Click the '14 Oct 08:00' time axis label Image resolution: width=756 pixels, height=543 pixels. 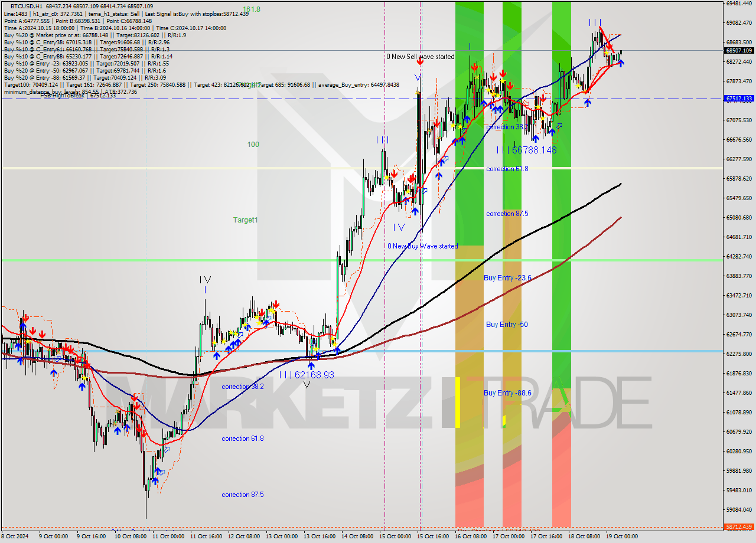[356, 536]
